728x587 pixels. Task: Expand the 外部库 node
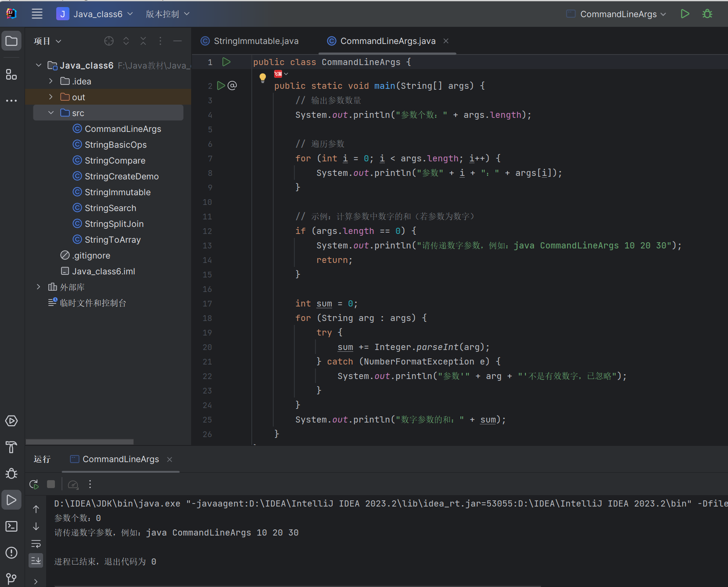39,287
